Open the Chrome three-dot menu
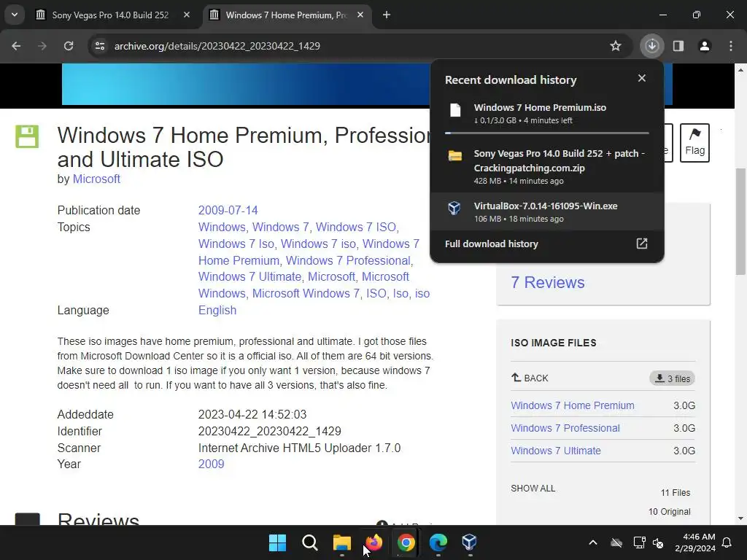747x560 pixels. point(731,46)
